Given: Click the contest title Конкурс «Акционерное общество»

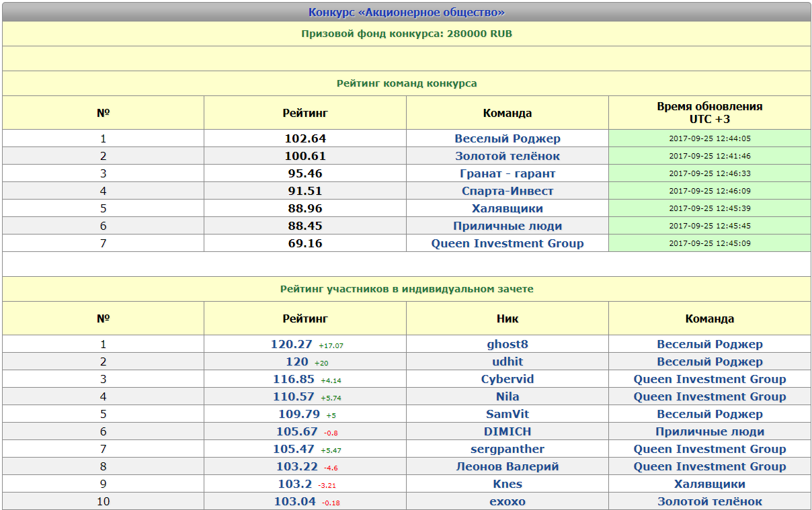Looking at the screenshot, I should (x=407, y=12).
